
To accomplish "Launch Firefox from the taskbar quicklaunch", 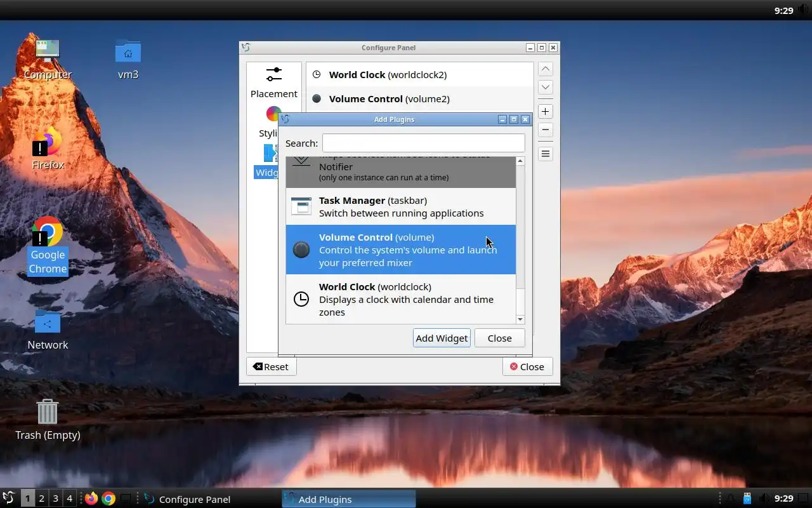I will 91,498.
